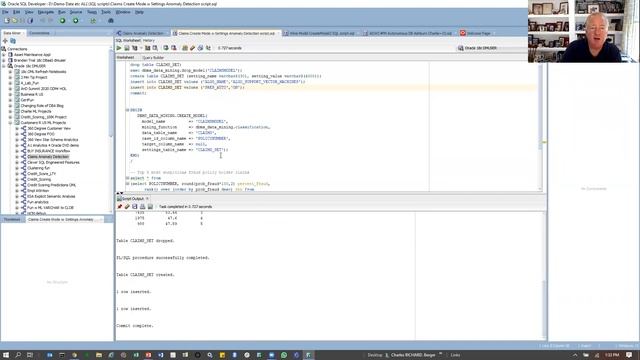Run the statement with the green play icon
Viewport: 640px width, 360px height.
[x=119, y=48]
